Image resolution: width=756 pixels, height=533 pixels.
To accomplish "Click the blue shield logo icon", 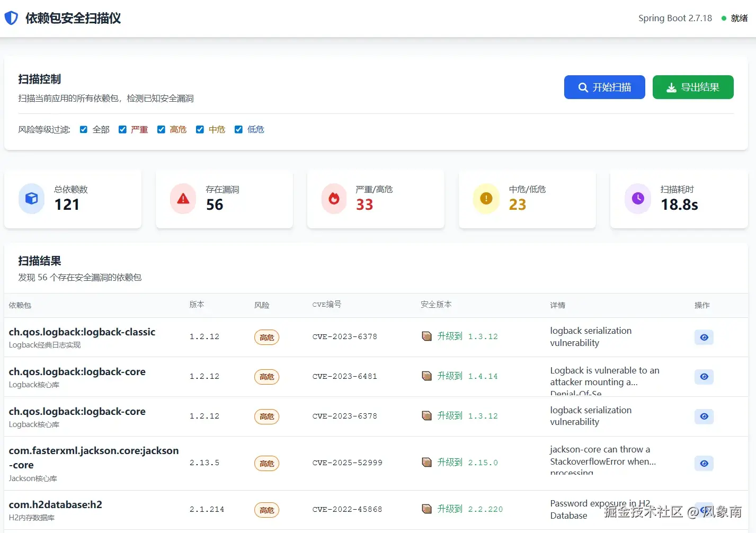I will click(x=11, y=18).
